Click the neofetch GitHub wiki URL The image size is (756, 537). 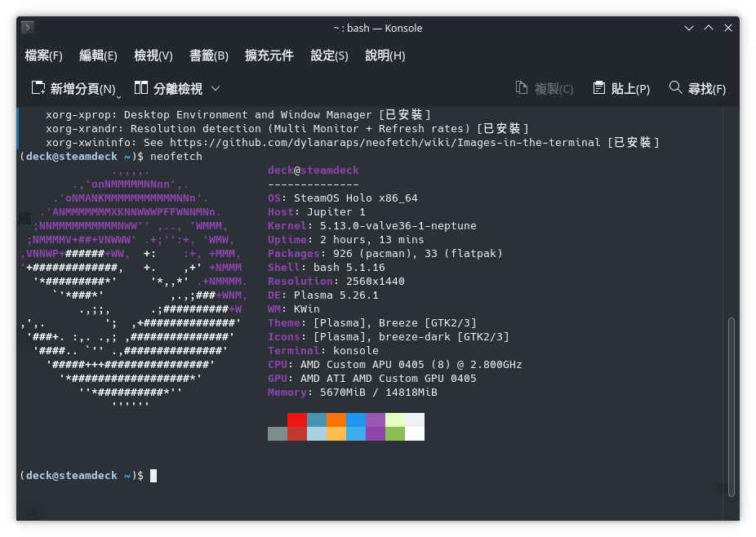click(385, 142)
